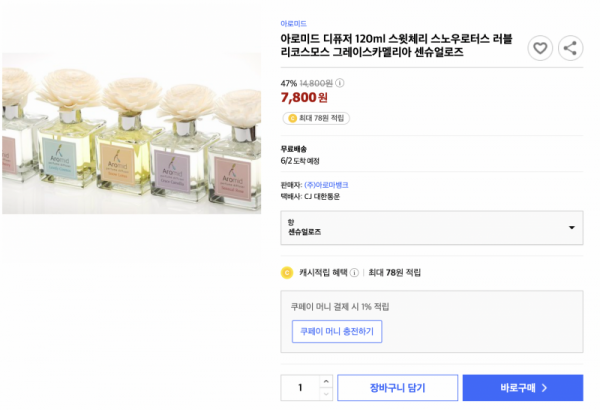Click 바로구매 buy now button
The height and width of the screenshot is (410, 600).
523,388
